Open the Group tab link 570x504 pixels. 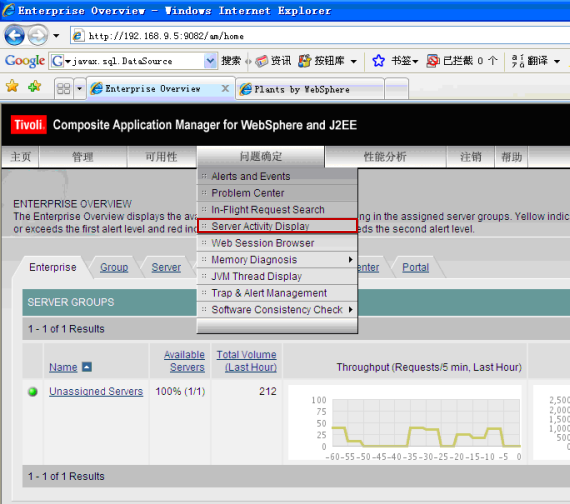(114, 267)
